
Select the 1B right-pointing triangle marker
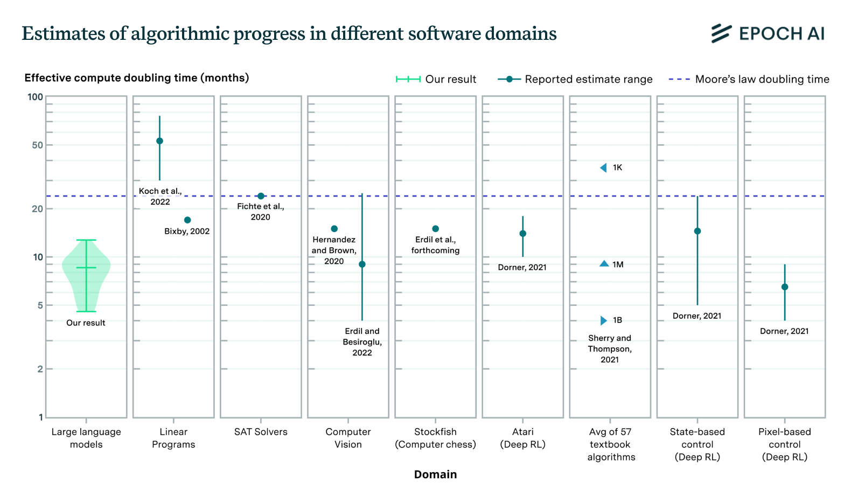(604, 321)
